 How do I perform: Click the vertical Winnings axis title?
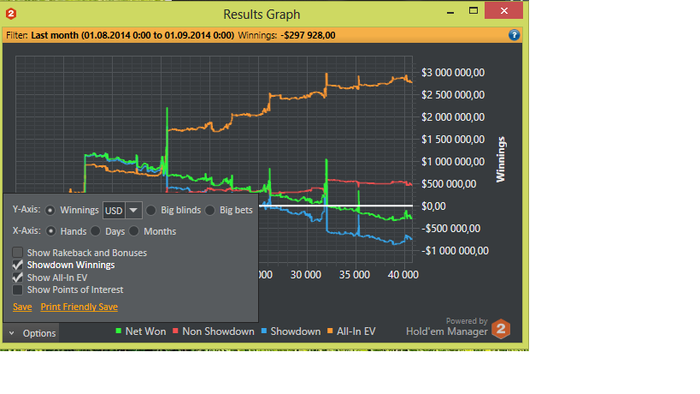(500, 159)
